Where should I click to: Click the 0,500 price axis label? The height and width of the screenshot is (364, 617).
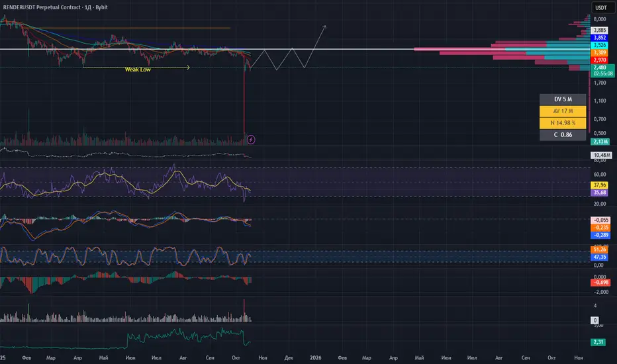coord(600,133)
